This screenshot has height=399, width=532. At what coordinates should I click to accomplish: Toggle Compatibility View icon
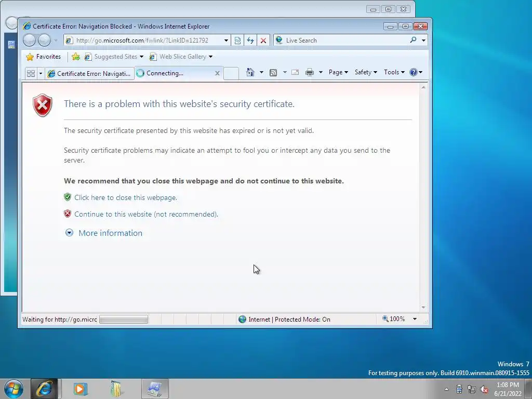[x=237, y=41]
